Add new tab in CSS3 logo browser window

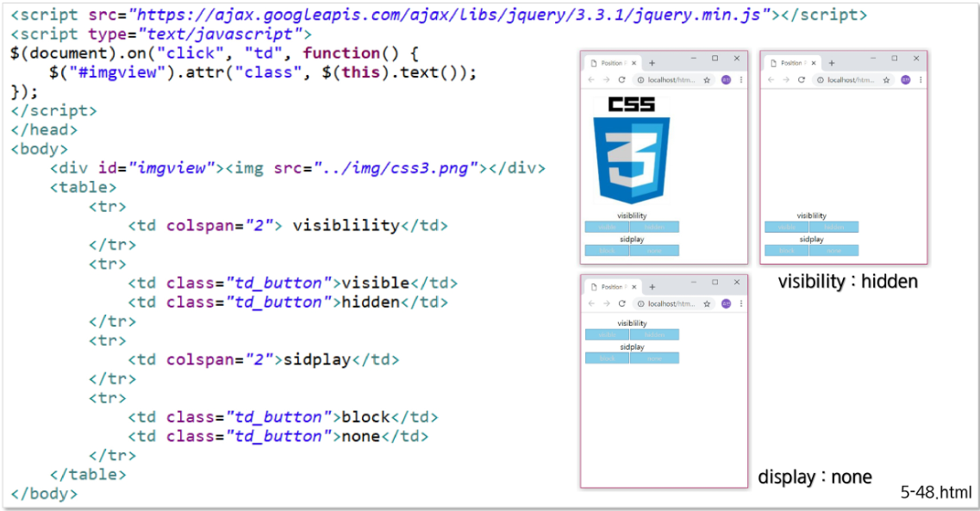(652, 63)
